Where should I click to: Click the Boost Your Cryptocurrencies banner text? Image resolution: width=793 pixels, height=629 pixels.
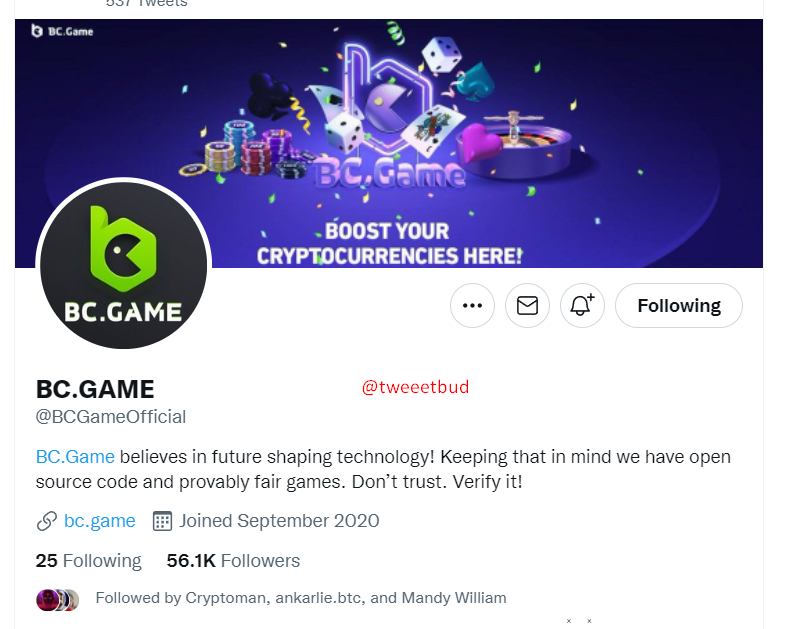[x=389, y=243]
